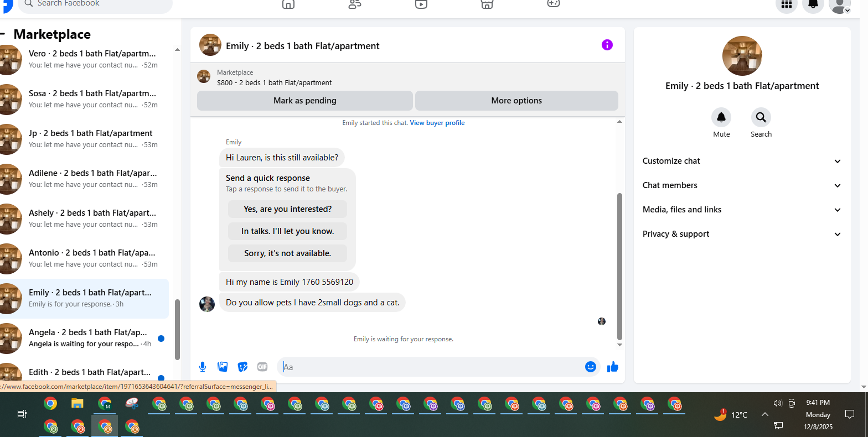Expand the Customize chat section
This screenshot has height=437, width=868.
(742, 161)
